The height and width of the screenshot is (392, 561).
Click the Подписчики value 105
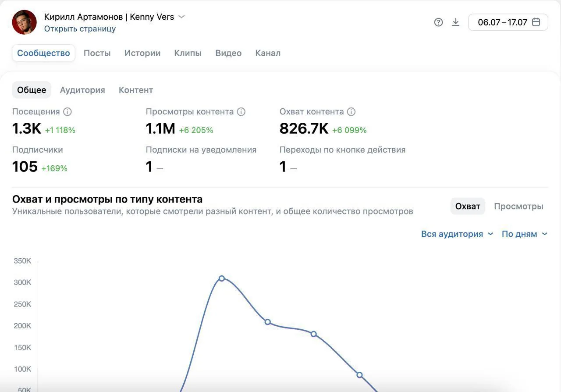click(x=25, y=167)
